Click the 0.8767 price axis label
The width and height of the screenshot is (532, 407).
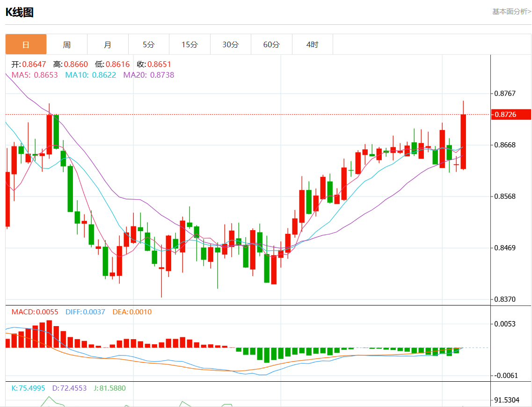[x=504, y=93]
